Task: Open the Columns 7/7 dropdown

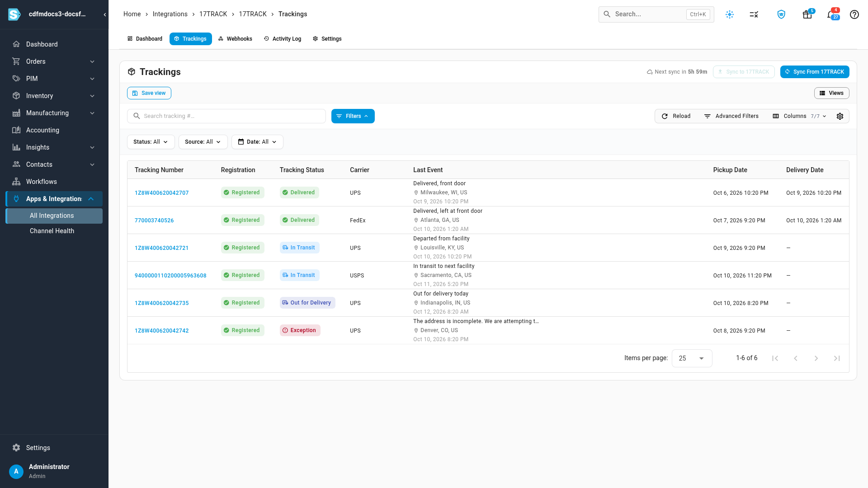Action: tap(800, 116)
